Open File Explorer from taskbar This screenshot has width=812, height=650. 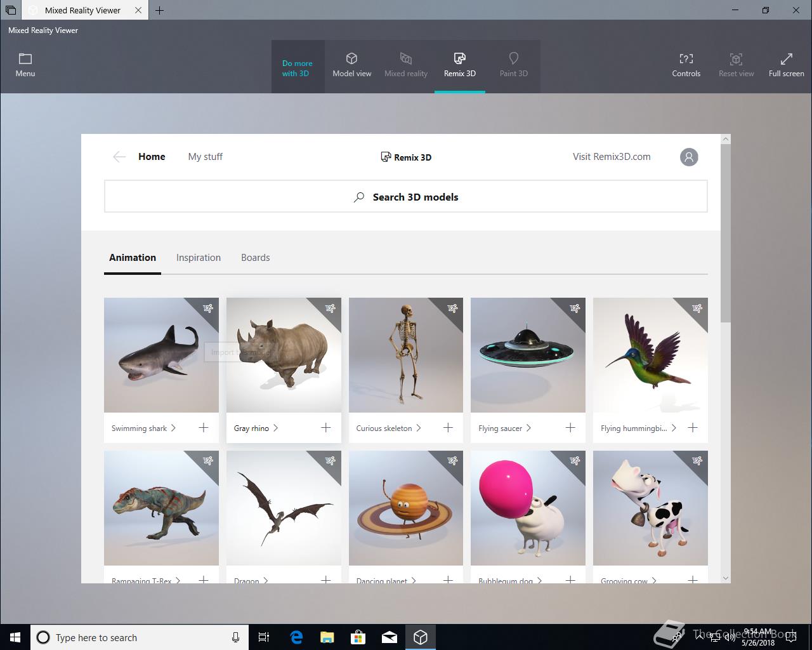tap(327, 637)
